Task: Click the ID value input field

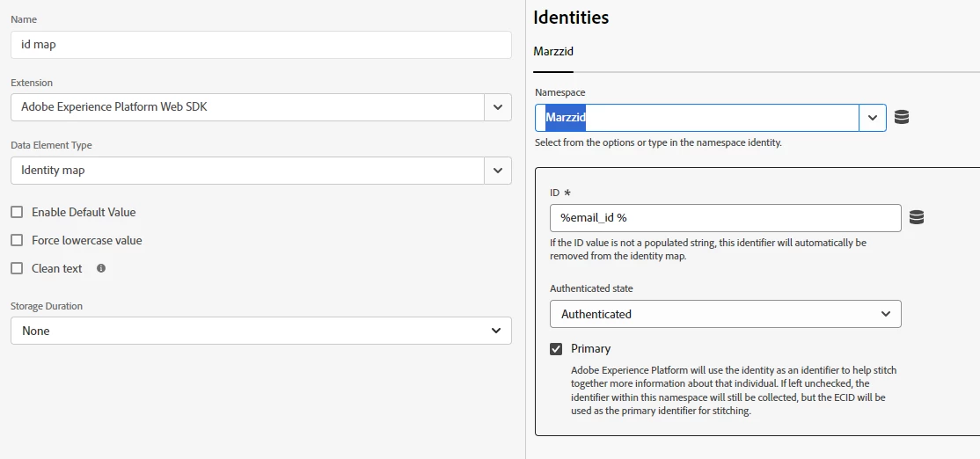Action: [725, 217]
